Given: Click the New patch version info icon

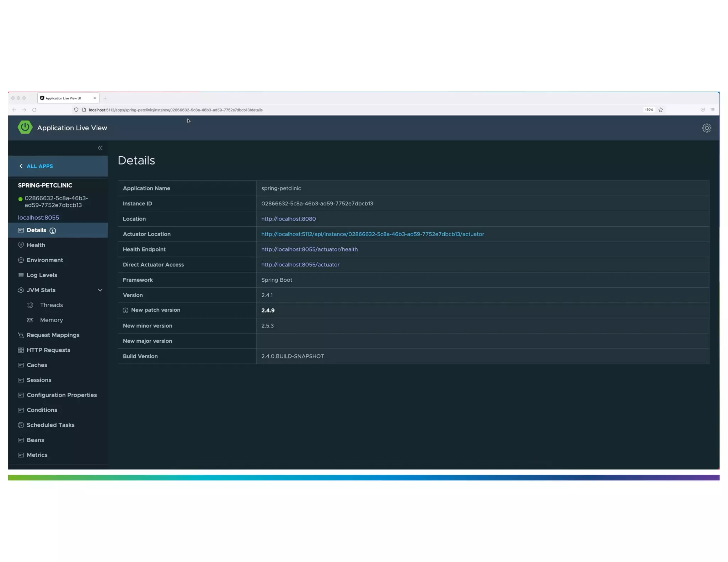Looking at the screenshot, I should point(125,310).
